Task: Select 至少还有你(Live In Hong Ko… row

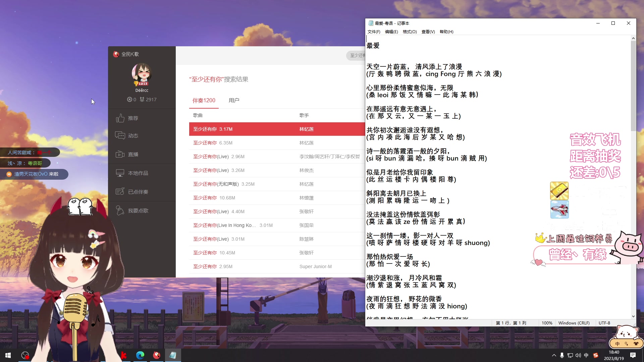Action: point(277,225)
